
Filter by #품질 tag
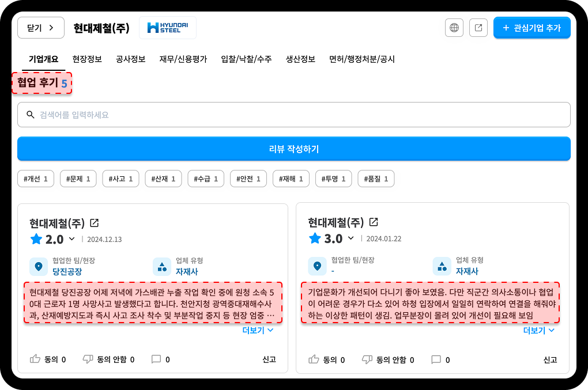coord(376,179)
